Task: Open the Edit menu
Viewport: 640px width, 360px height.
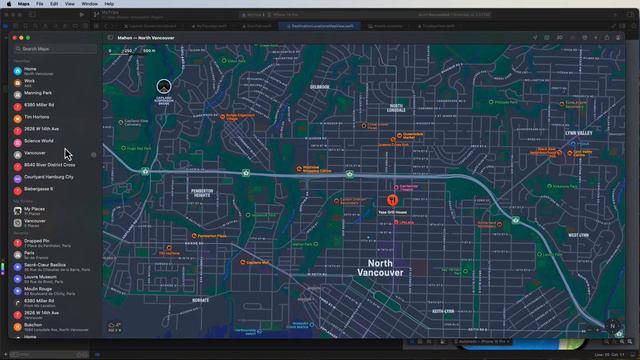Action: pos(54,4)
